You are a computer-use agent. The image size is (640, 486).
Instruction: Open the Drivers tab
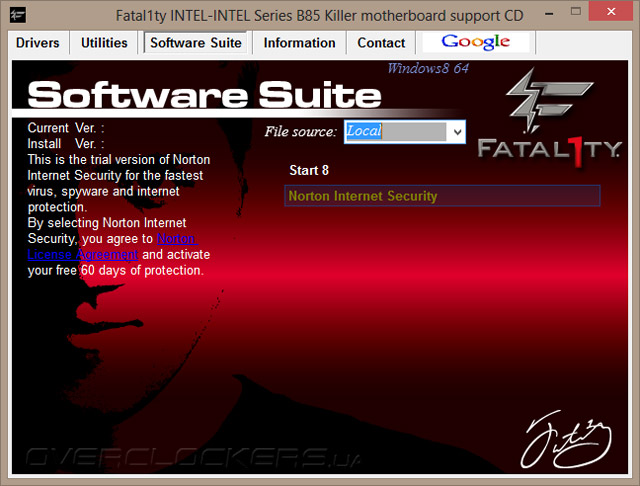[x=38, y=43]
